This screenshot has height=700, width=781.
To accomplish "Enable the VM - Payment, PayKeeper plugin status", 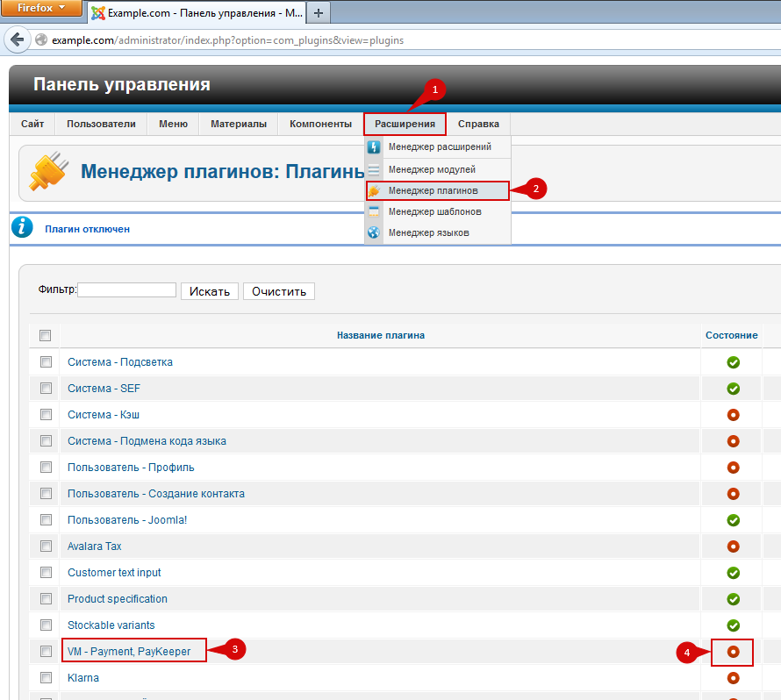I will 734,652.
